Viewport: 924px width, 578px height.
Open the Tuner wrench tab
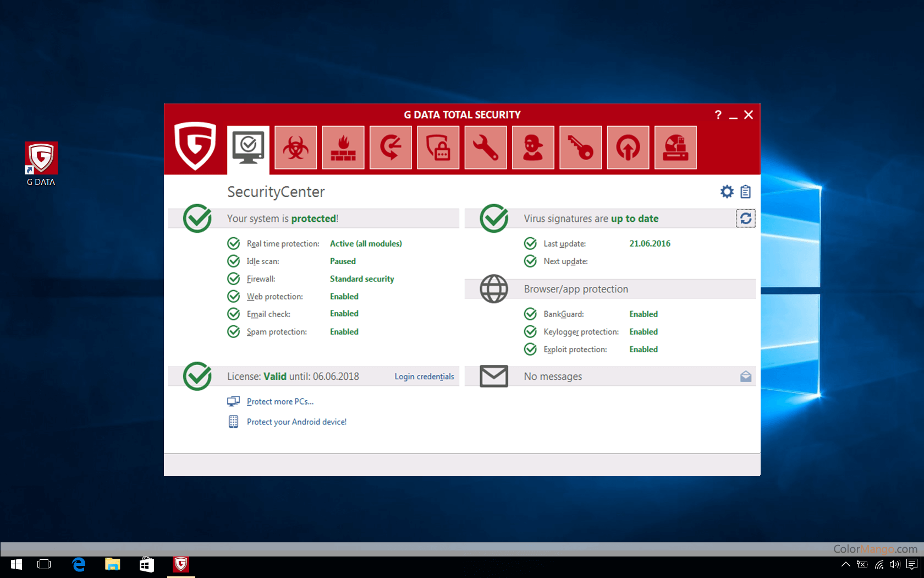[485, 148]
